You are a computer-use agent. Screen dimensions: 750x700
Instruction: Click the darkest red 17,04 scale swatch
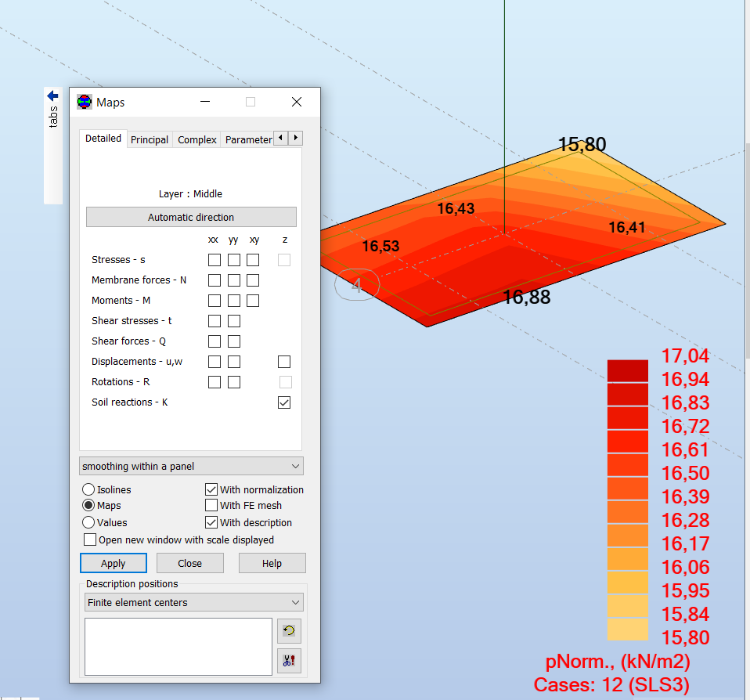pyautogui.click(x=627, y=370)
